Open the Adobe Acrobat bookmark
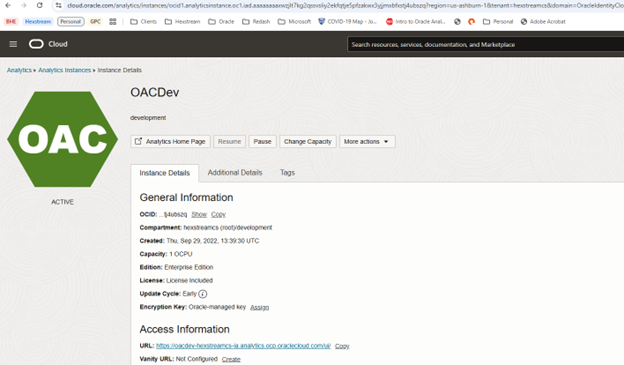Image resolution: width=624 pixels, height=365 pixels. point(543,21)
